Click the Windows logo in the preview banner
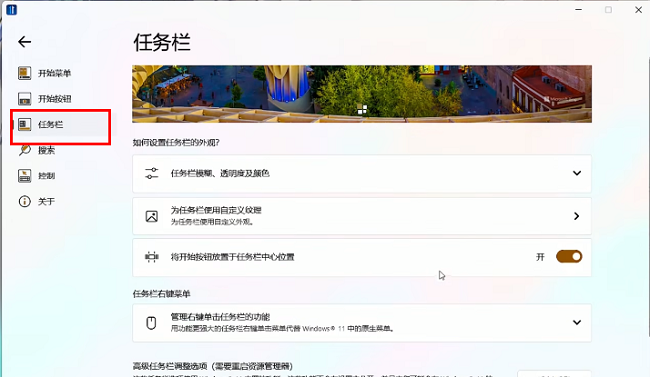650x377 pixels. (362, 109)
